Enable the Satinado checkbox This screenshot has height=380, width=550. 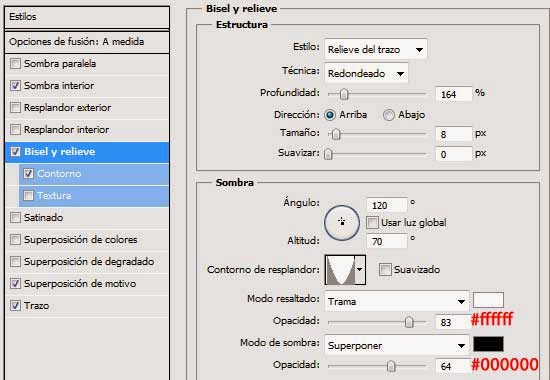pyautogui.click(x=15, y=218)
